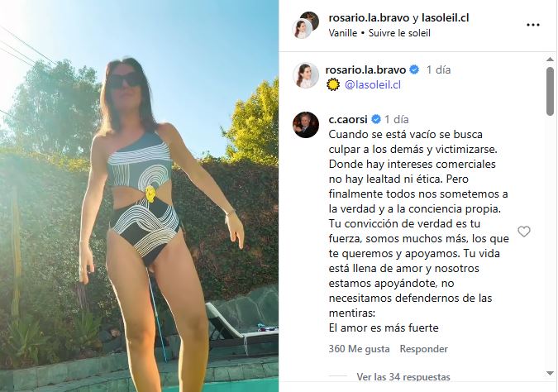
Task: Open c.caorsi profile picture
Action: [305, 125]
